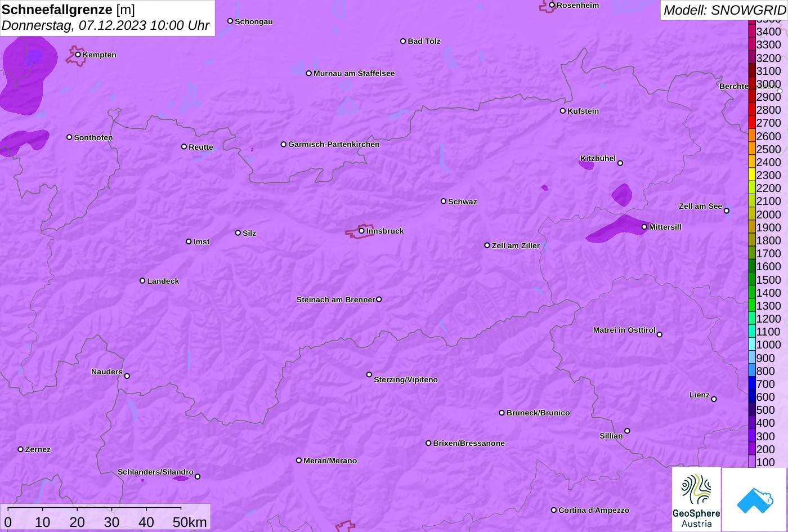
Task: Select the Schwaz marker circle
Action: (x=444, y=201)
